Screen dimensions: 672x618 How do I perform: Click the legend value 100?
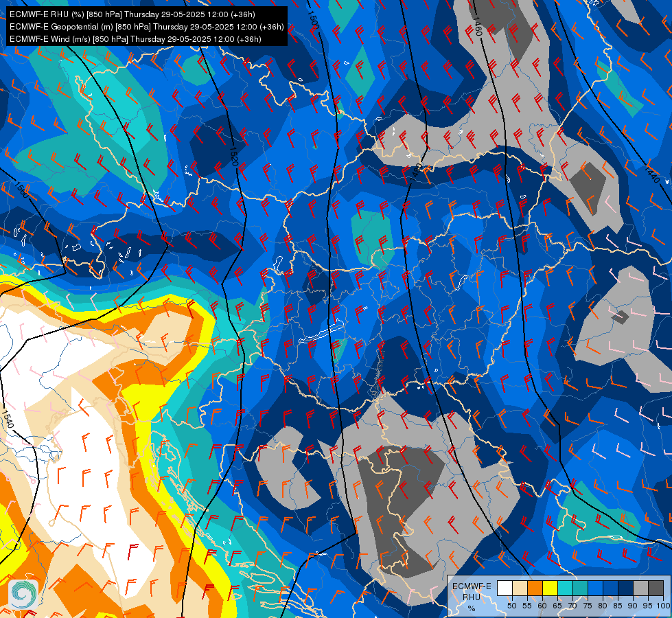[x=662, y=606]
